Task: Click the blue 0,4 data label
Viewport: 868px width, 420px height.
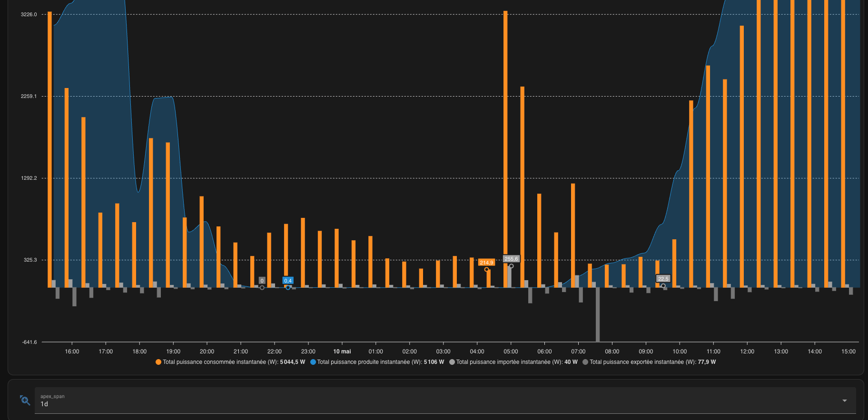Action: pyautogui.click(x=288, y=281)
